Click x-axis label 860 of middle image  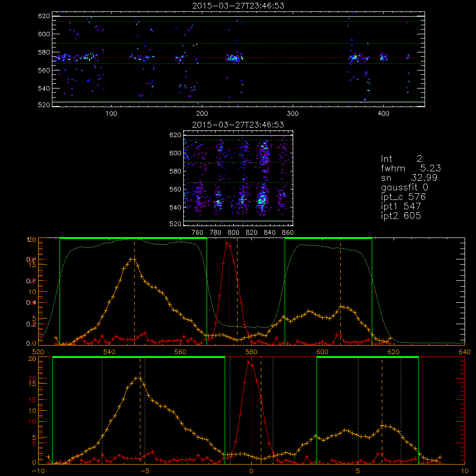288,233
